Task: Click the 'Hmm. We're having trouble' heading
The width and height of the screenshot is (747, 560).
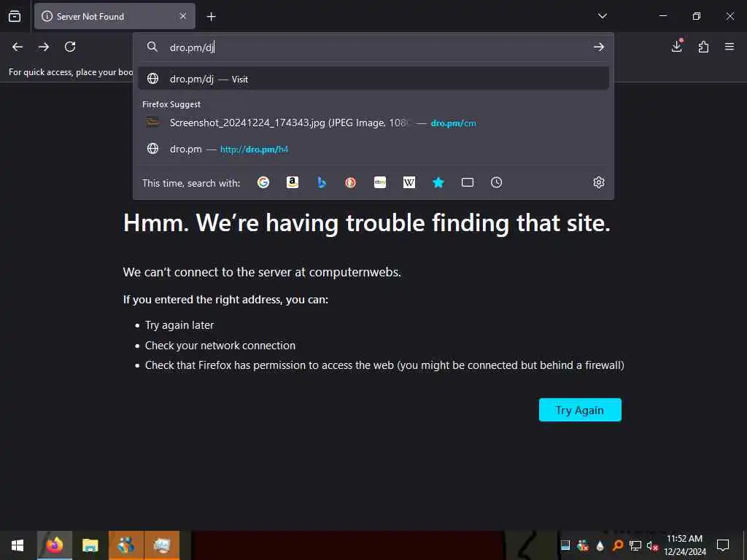Action: click(x=366, y=223)
